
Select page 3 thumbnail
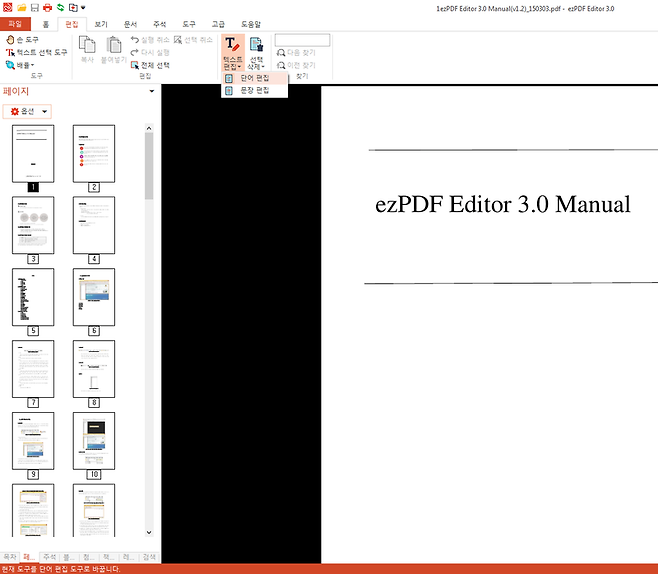click(33, 225)
